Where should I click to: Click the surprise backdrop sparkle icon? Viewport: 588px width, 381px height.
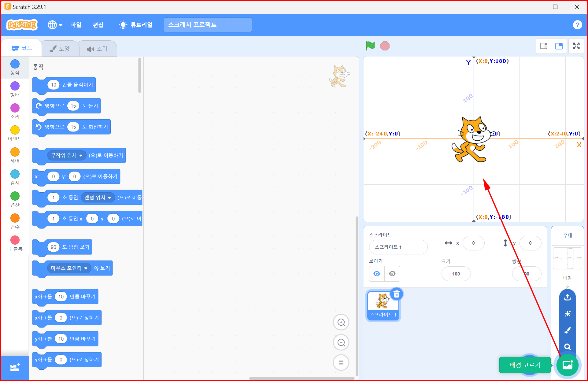click(x=568, y=314)
